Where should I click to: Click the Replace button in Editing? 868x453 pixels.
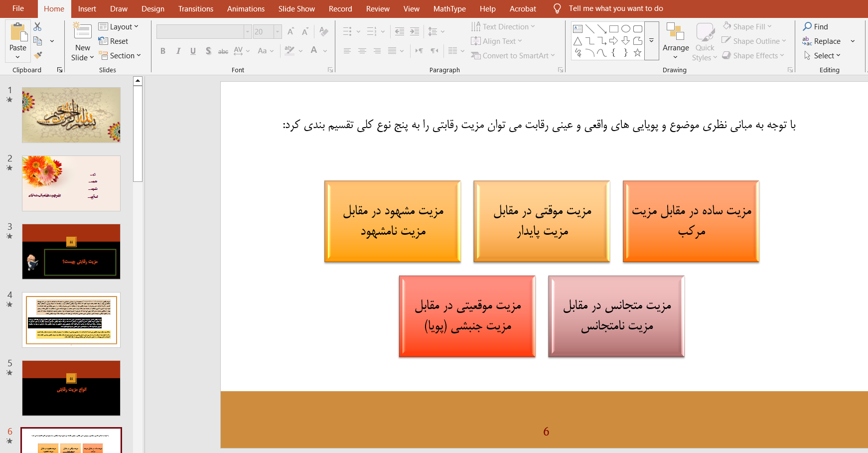822,41
